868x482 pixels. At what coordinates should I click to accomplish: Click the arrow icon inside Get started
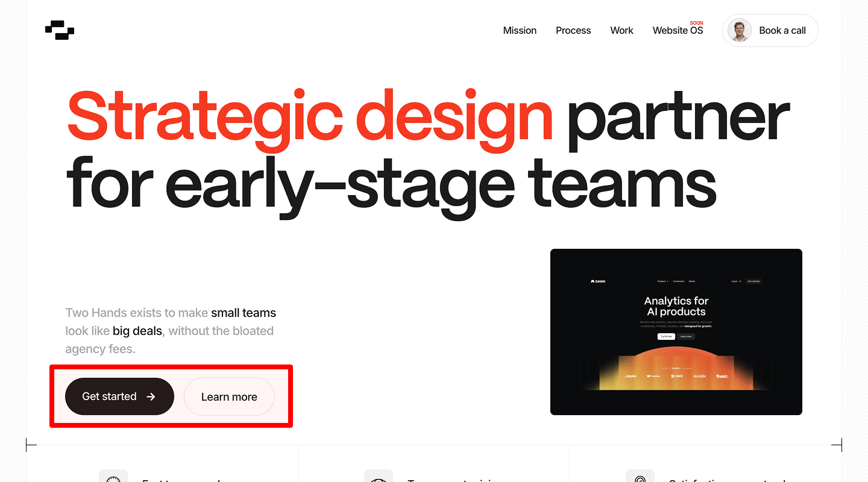(x=151, y=396)
